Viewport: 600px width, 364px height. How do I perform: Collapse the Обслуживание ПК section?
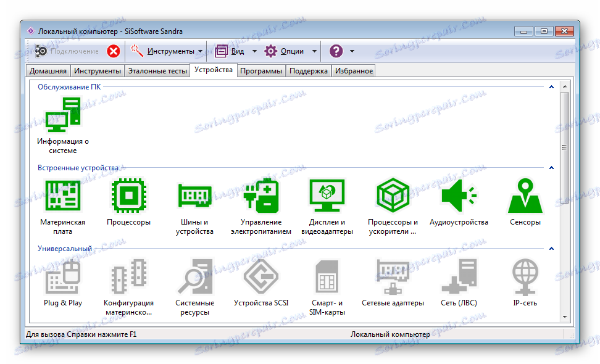click(x=551, y=87)
